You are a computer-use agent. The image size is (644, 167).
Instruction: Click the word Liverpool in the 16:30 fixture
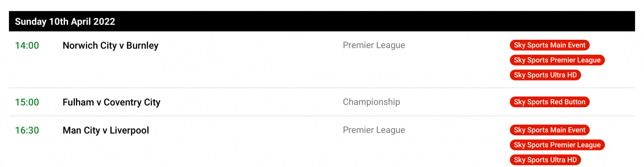coord(129,130)
